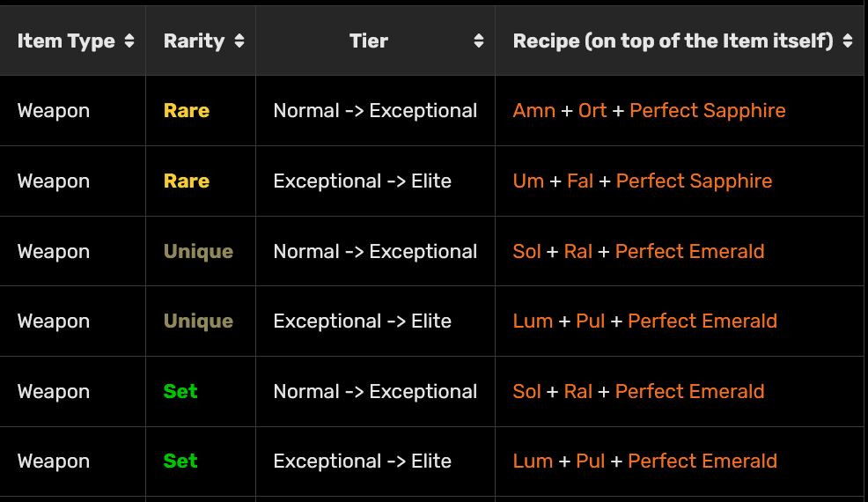Screen dimensions: 868x502
Task: Follow the Fal rune link
Action: [x=580, y=181]
